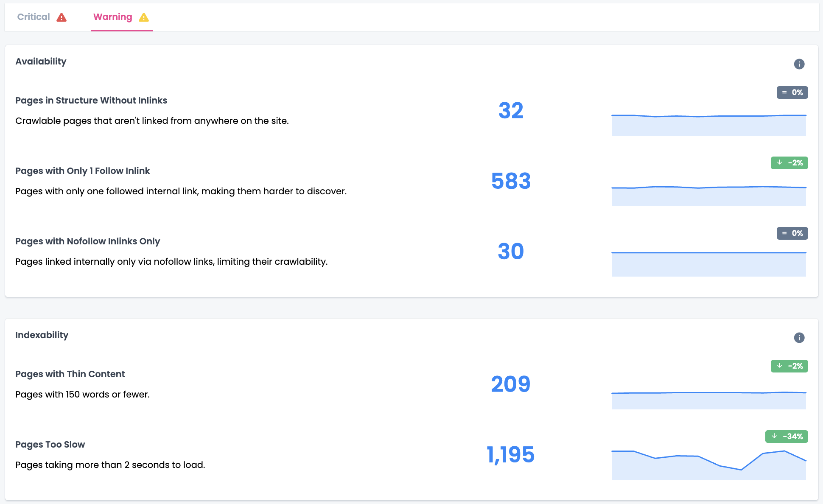The image size is (823, 504).
Task: Click the -2% badge for Pages with Thin Content
Action: click(789, 366)
